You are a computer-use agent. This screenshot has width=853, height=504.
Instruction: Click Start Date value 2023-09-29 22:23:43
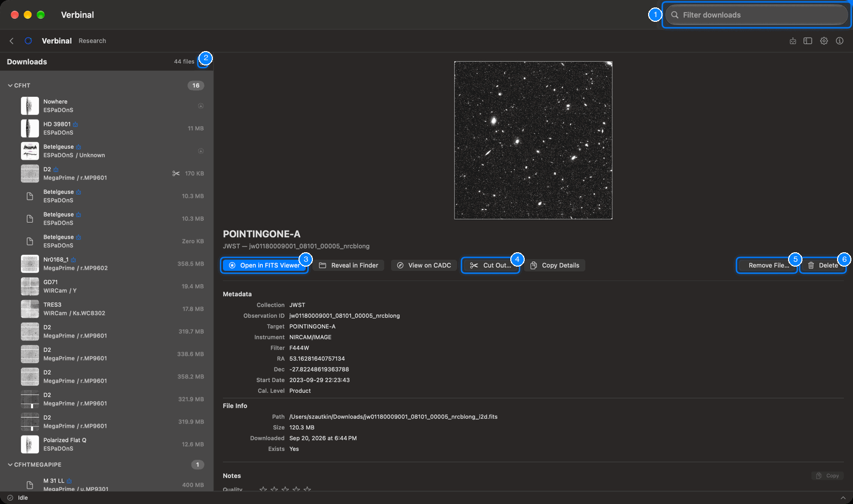point(319,380)
